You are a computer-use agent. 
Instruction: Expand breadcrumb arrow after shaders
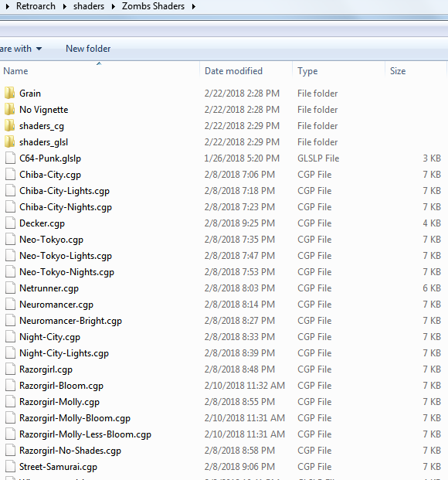tap(114, 6)
